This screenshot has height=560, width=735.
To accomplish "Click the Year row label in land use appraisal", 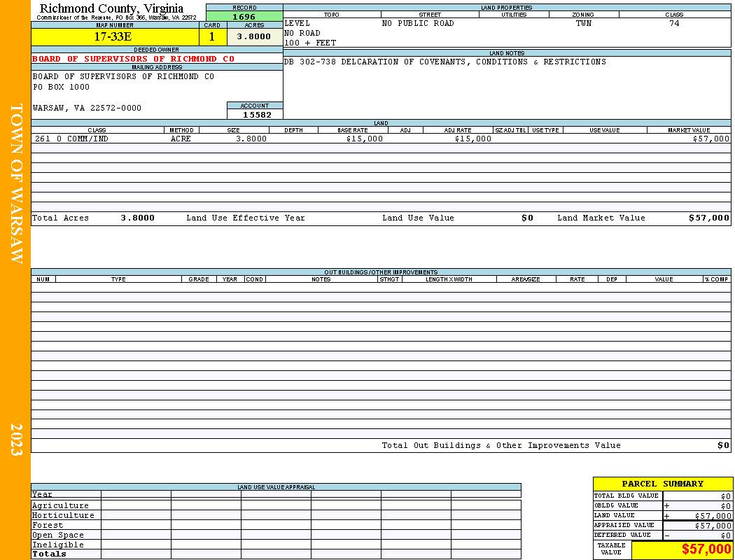I will (x=42, y=494).
